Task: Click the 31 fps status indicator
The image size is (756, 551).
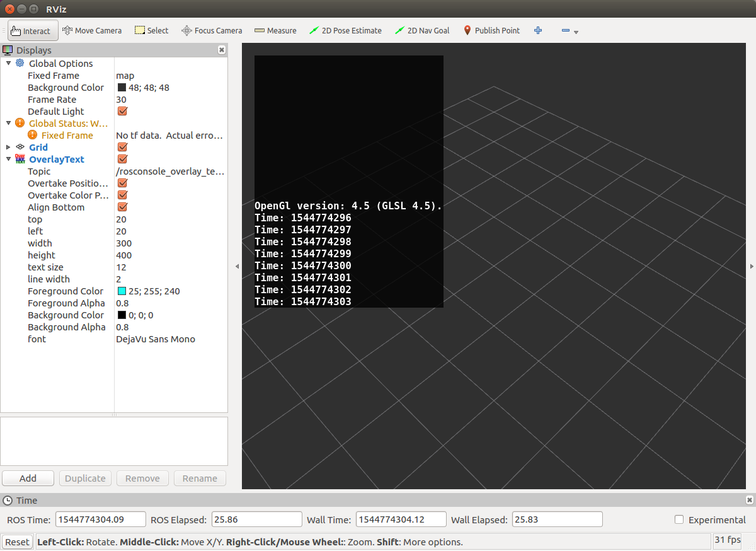Action: point(728,540)
